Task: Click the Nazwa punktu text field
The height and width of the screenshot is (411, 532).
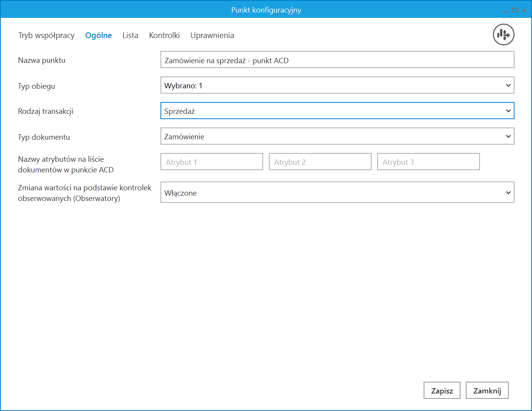Action: pyautogui.click(x=337, y=60)
